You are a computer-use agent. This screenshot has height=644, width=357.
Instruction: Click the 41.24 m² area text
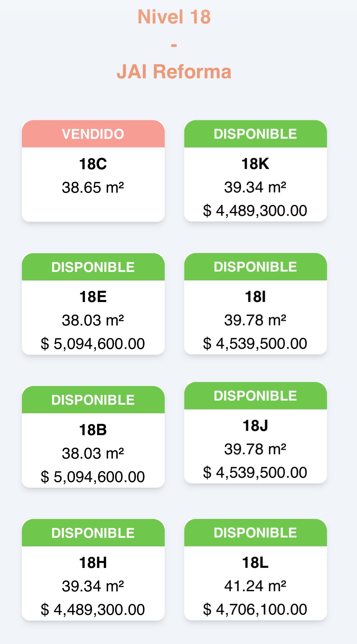point(255,586)
